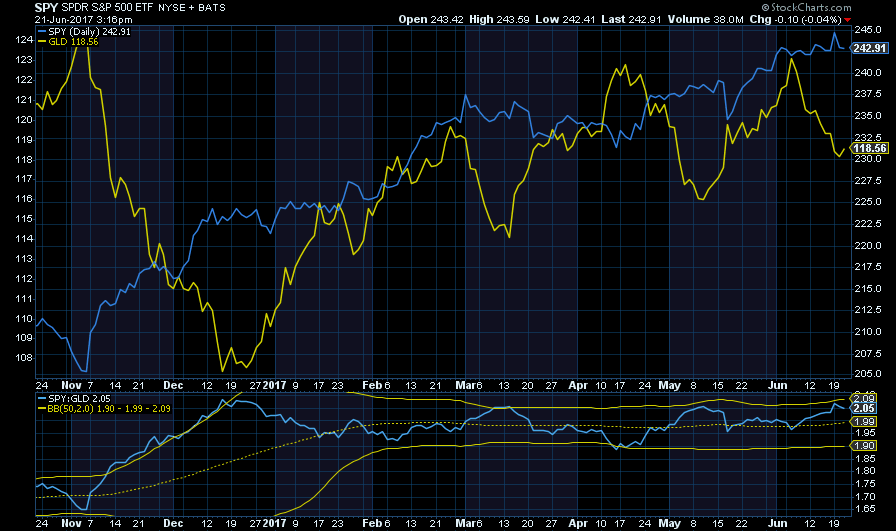Screen dimensions: 896x531
Task: Click the Chg -0.10 (-0.04%) value
Action: click(x=795, y=19)
